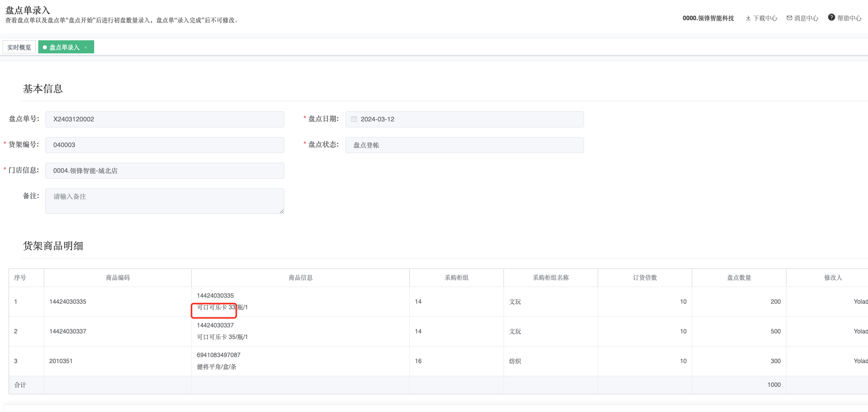
Task: Focus the 盘点单号 field showing X2403120002
Action: (x=165, y=119)
